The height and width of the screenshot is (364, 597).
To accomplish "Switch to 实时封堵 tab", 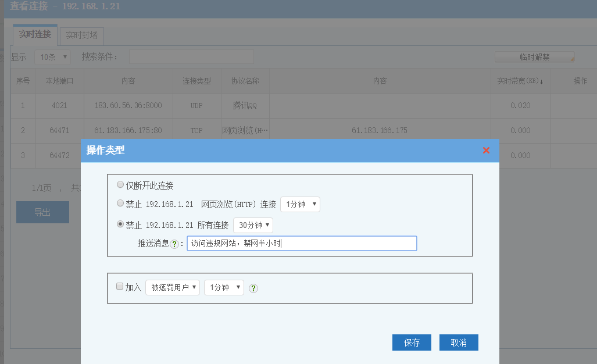I will coord(82,35).
